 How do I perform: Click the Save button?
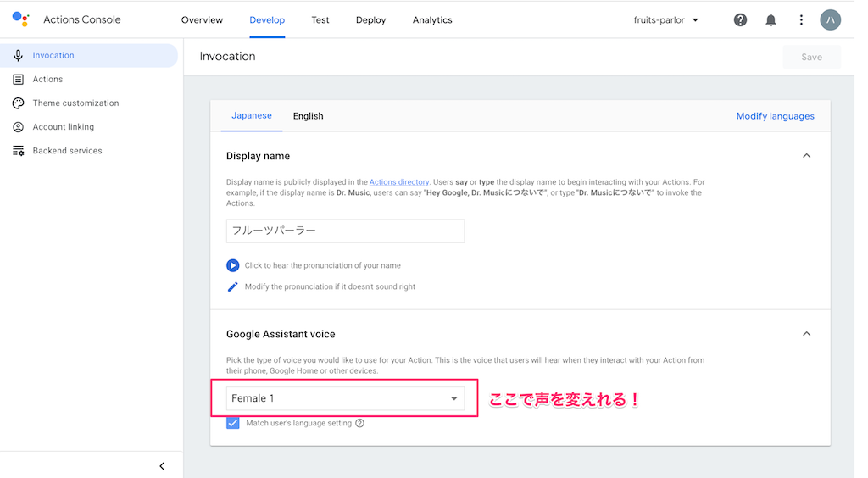pos(811,57)
